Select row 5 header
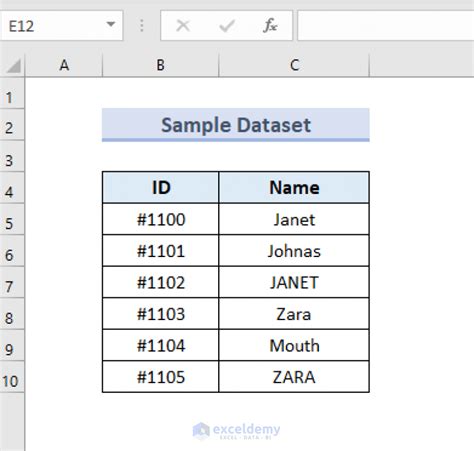Screen dimensions: 474x451 12,219
